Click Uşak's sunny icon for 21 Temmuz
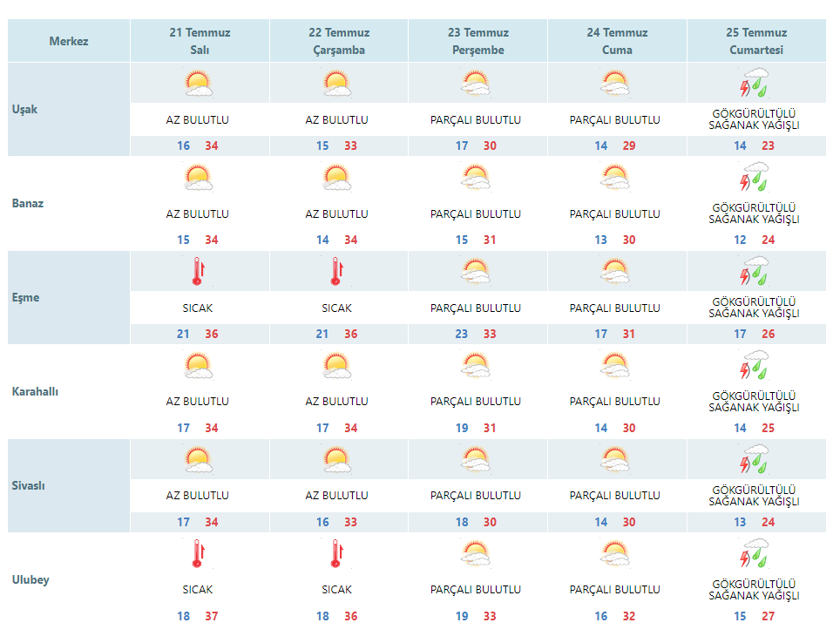The image size is (840, 643). tap(199, 84)
